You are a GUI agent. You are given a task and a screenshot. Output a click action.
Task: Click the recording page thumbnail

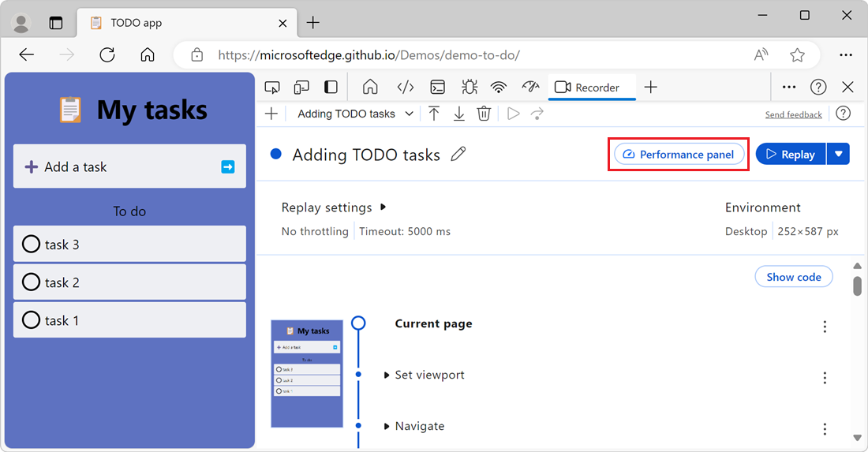pyautogui.click(x=307, y=373)
